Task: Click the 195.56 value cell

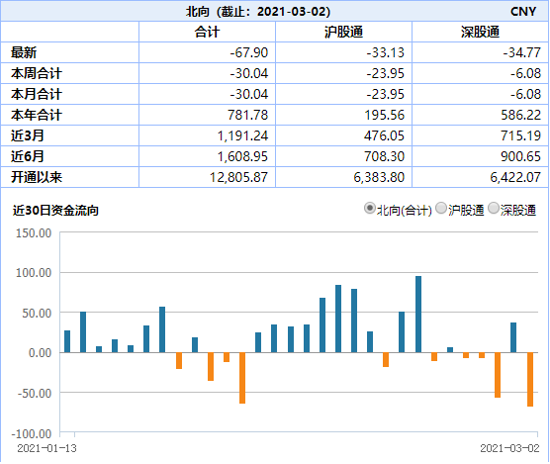Action: pyautogui.click(x=384, y=115)
